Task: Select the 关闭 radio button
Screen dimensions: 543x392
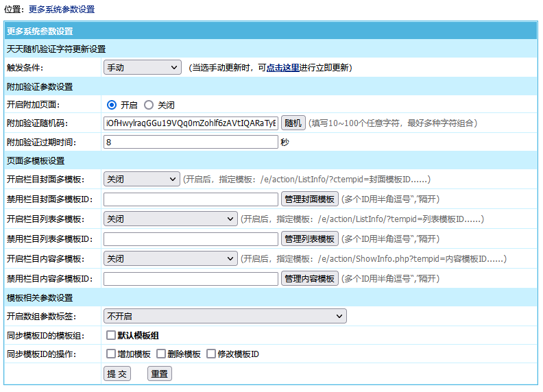Action: click(x=149, y=106)
